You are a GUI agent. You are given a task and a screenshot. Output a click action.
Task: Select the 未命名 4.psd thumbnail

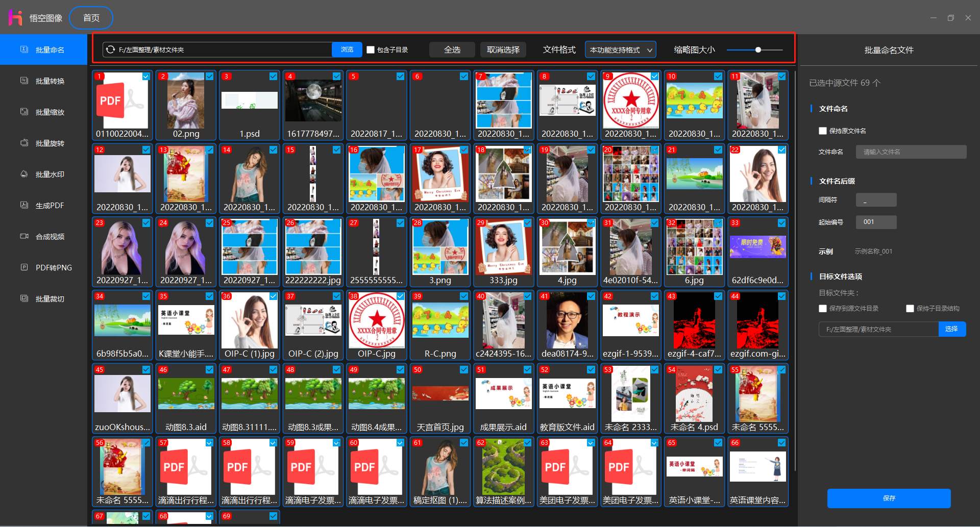coord(694,398)
